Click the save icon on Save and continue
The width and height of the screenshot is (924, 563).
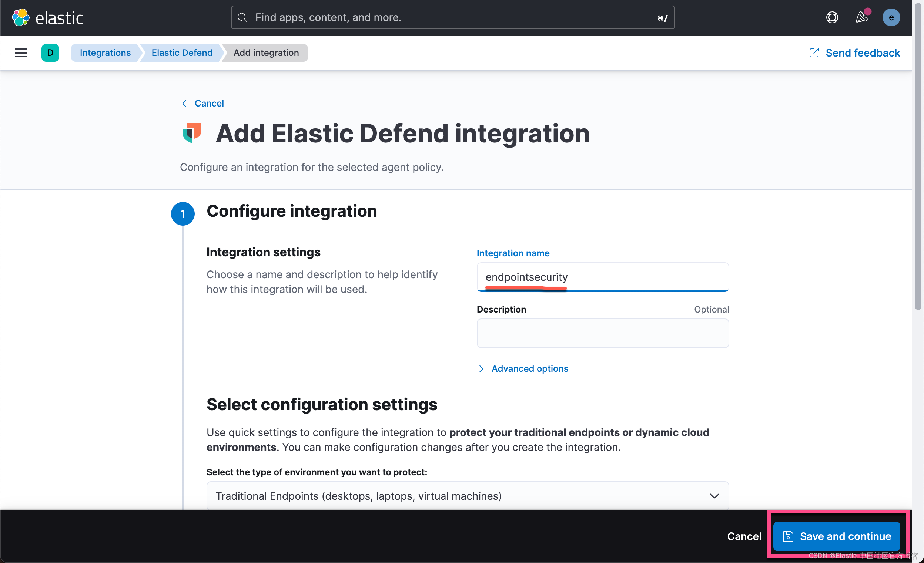point(788,536)
